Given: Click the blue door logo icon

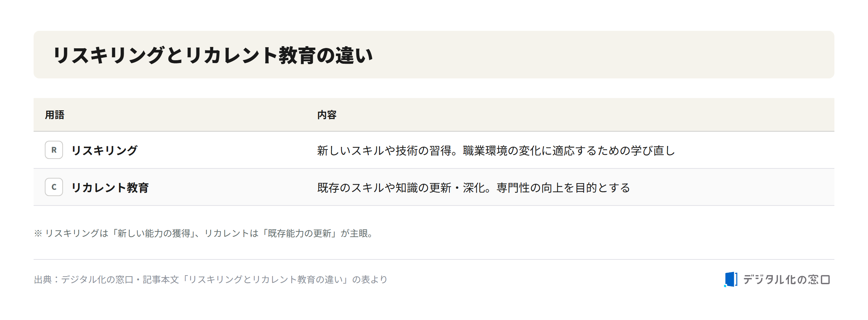Looking at the screenshot, I should 731,279.
